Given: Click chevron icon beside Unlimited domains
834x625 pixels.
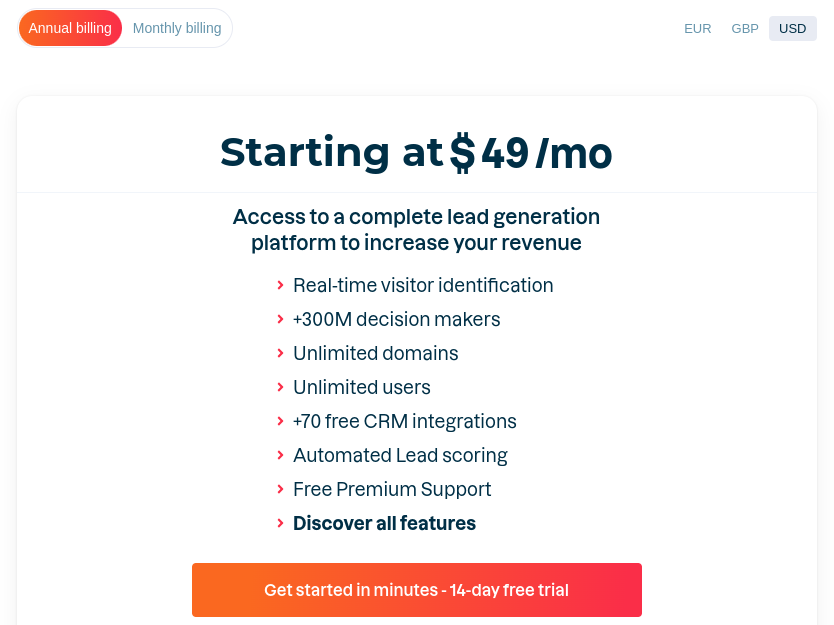Looking at the screenshot, I should pyautogui.click(x=280, y=354).
